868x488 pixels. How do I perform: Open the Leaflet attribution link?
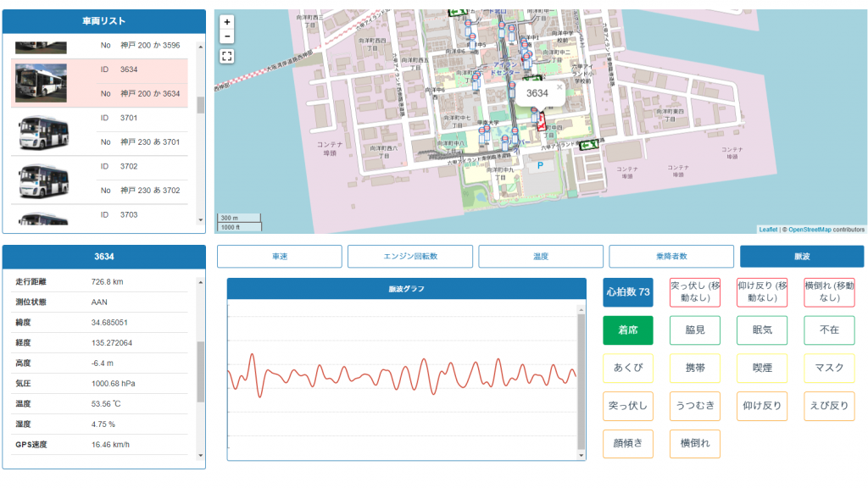coord(768,230)
